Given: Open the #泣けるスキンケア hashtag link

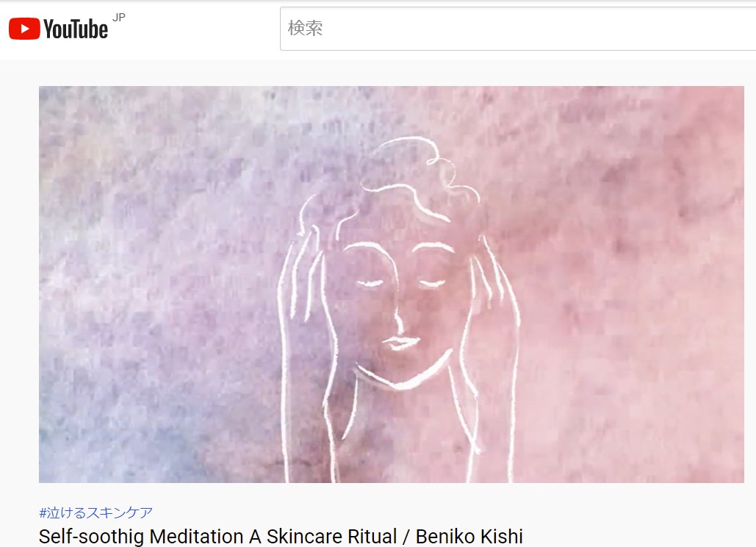Looking at the screenshot, I should click(96, 512).
